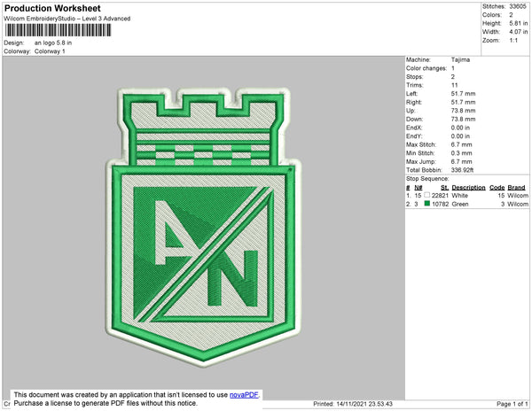The width and height of the screenshot is (532, 411).
Task: Click the 'Production Worksheet' heading
Action: pos(52,9)
